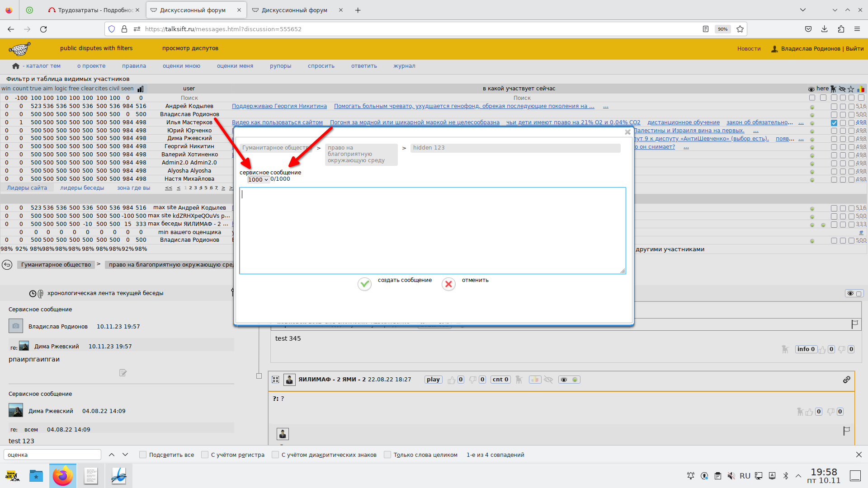Click the RU keyboard layout indicator

coord(745,476)
